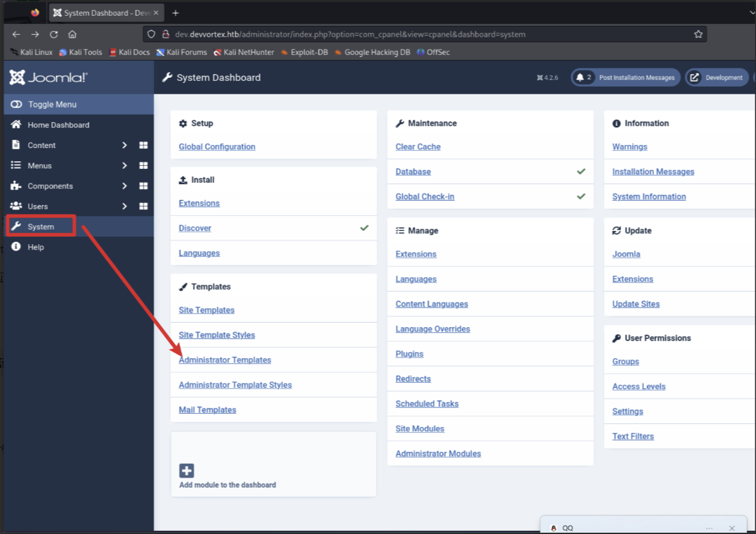Go to browser home page icon
756x534 pixels.
[x=73, y=34]
